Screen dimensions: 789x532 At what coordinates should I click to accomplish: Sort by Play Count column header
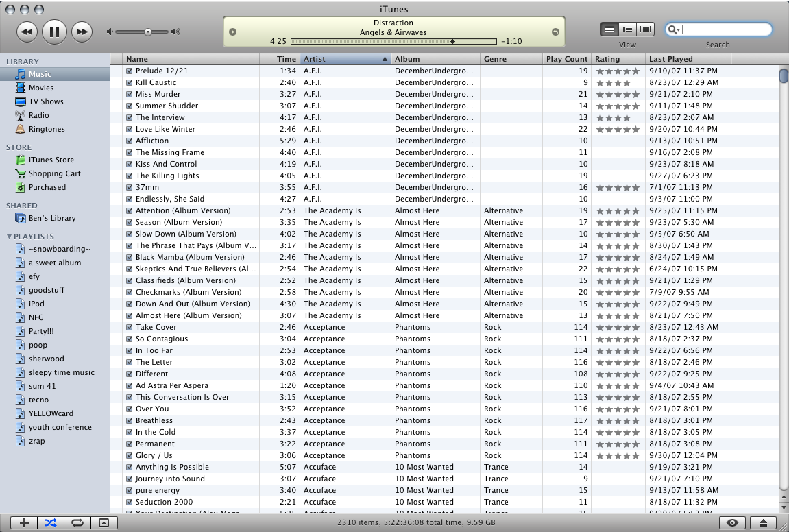(x=567, y=59)
